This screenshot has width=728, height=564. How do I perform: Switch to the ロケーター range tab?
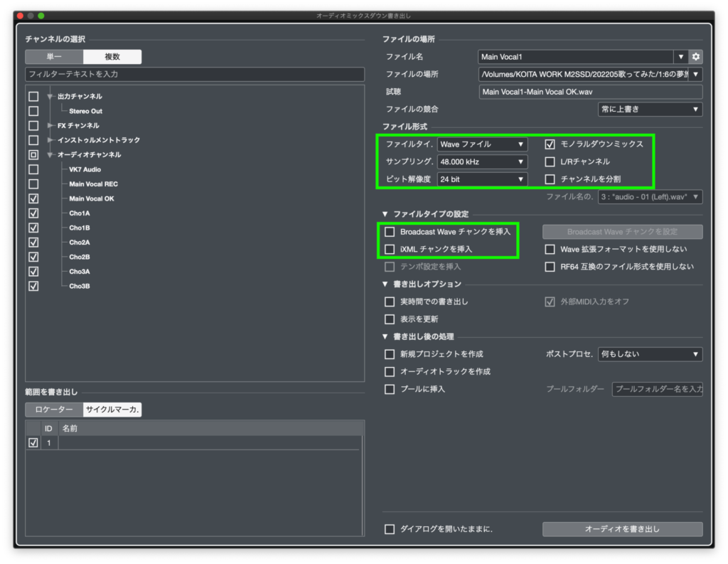(x=54, y=410)
